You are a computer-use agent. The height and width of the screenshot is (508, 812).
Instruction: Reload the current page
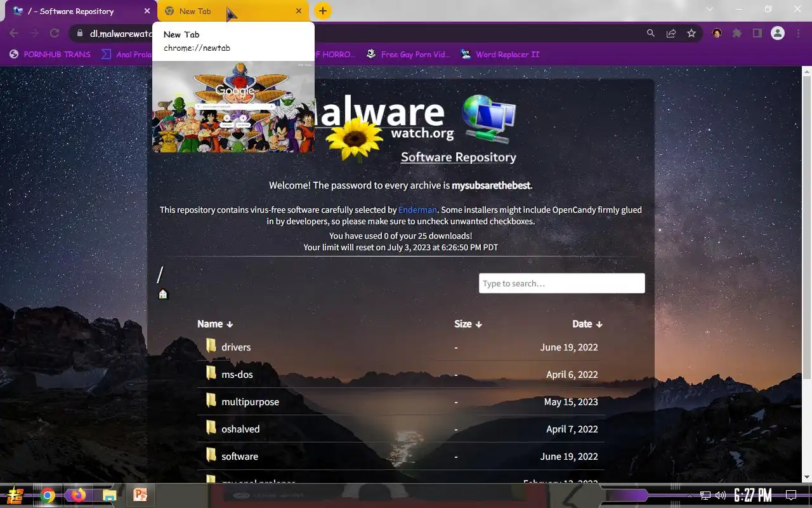coord(55,33)
